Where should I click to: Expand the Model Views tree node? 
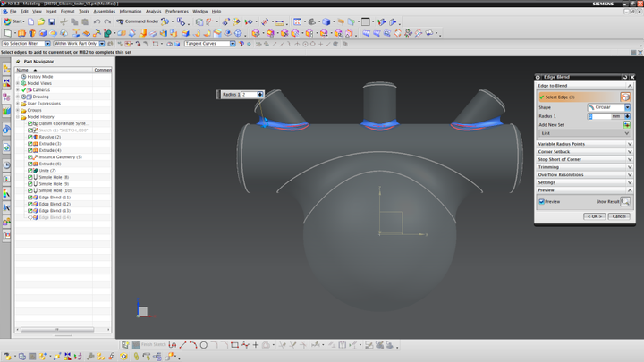[x=18, y=83]
